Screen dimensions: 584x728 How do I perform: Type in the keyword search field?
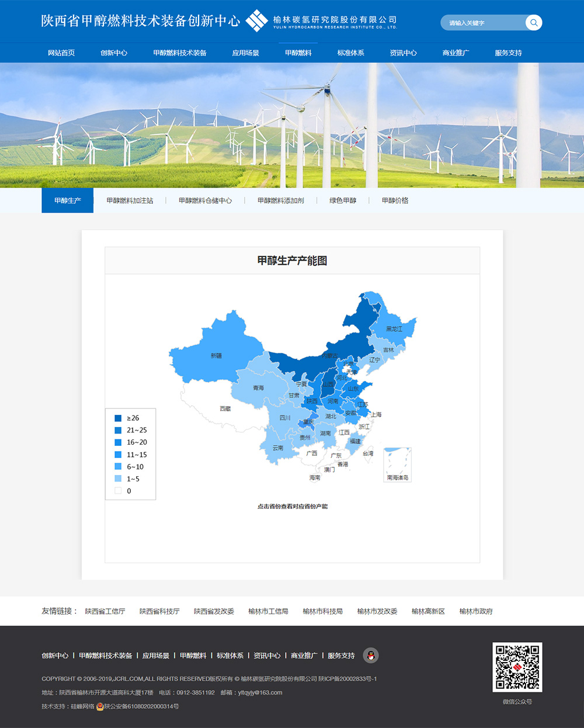tap(482, 23)
